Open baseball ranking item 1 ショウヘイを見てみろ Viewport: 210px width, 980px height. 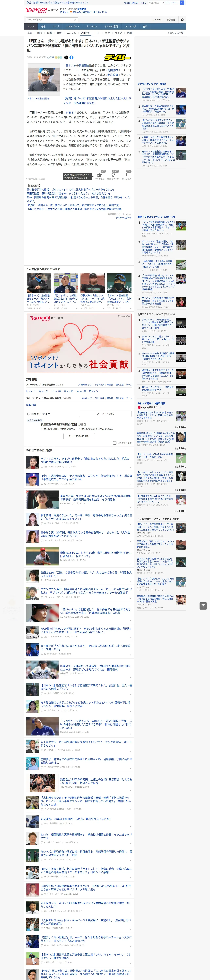pos(158,94)
